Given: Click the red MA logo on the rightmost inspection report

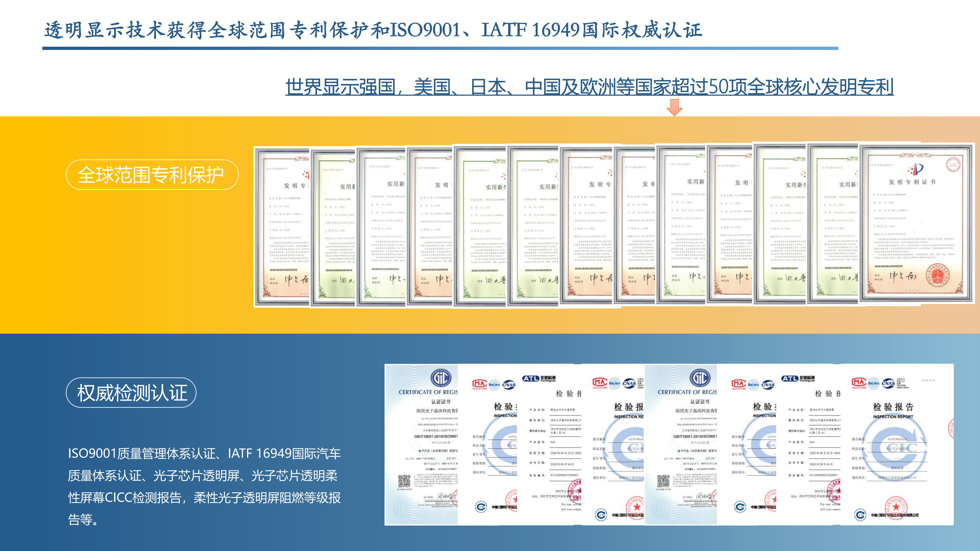Looking at the screenshot, I should coord(859,382).
